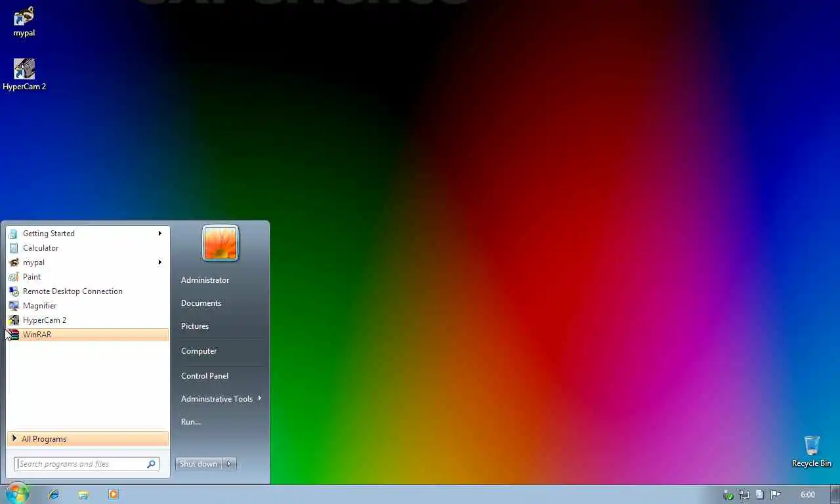The width and height of the screenshot is (840, 504).
Task: Click the network tray icon
Action: [744, 495]
